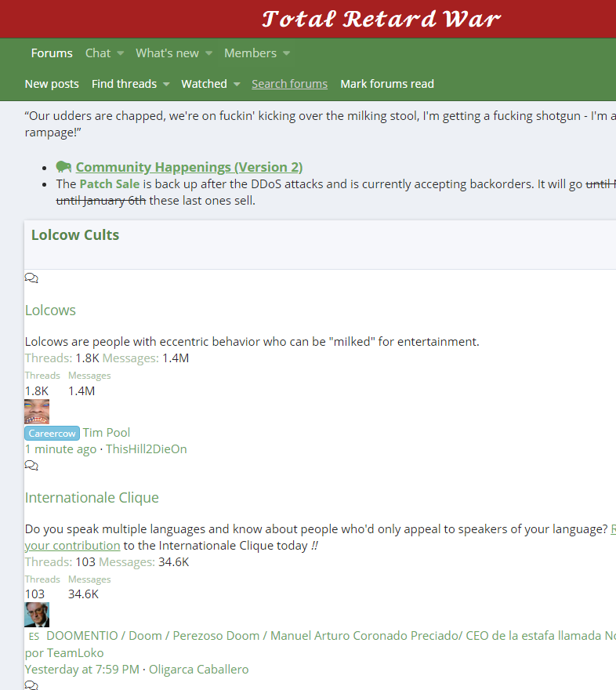Open the Chat nav item

(98, 53)
